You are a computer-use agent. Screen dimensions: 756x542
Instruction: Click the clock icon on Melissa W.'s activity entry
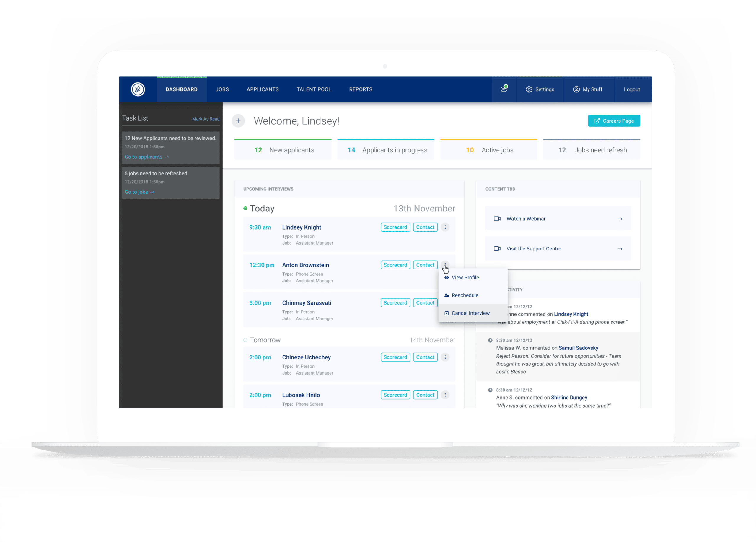490,340
